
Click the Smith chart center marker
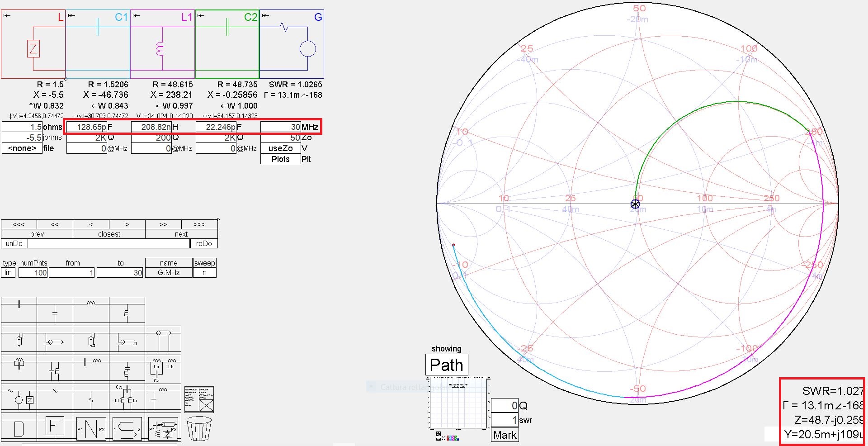(635, 204)
